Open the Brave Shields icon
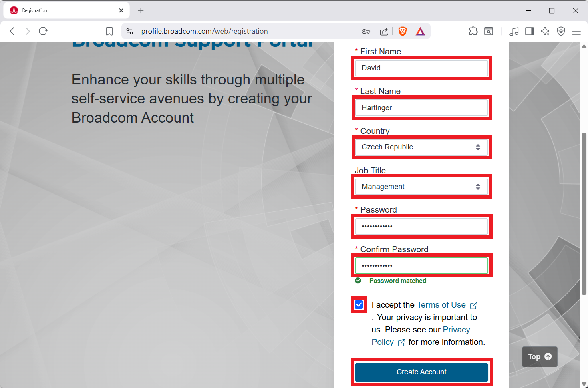The width and height of the screenshot is (588, 388). [x=402, y=31]
